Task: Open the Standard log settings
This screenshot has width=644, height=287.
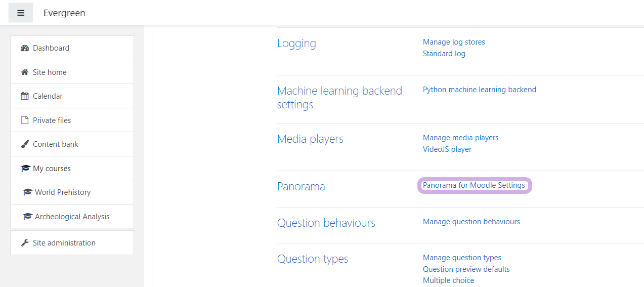Action: tap(444, 54)
